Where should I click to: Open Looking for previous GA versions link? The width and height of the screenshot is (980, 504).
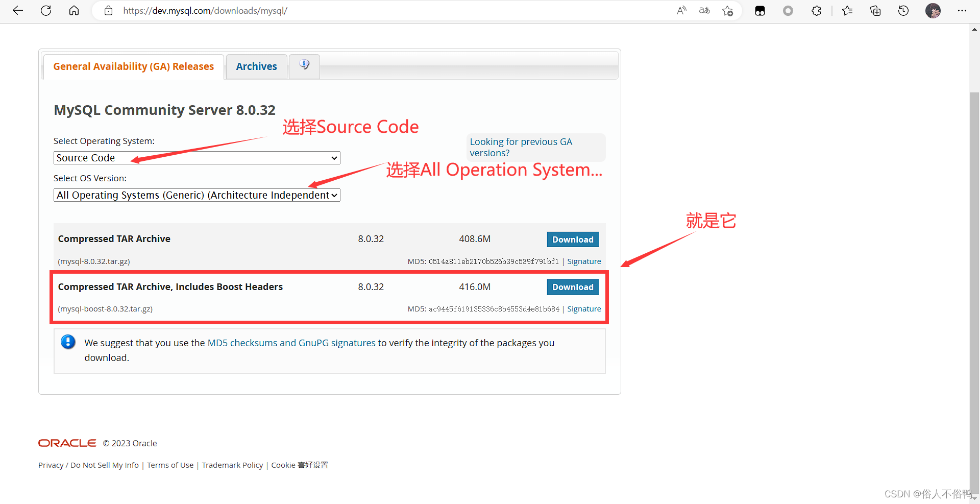521,147
